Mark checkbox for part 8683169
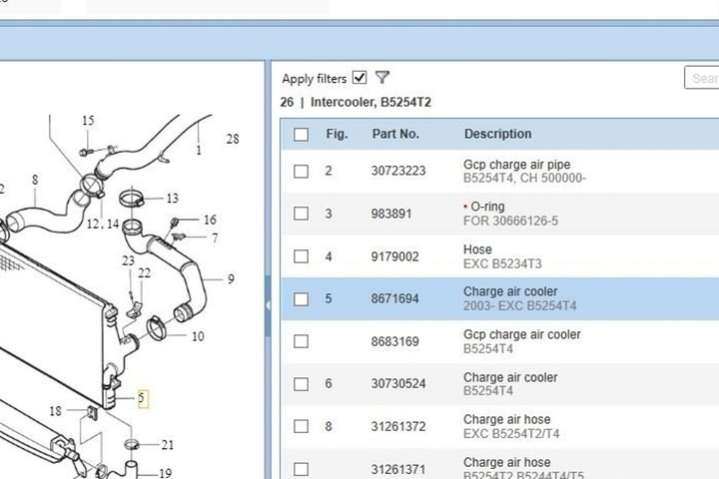The width and height of the screenshot is (719, 479). (301, 341)
